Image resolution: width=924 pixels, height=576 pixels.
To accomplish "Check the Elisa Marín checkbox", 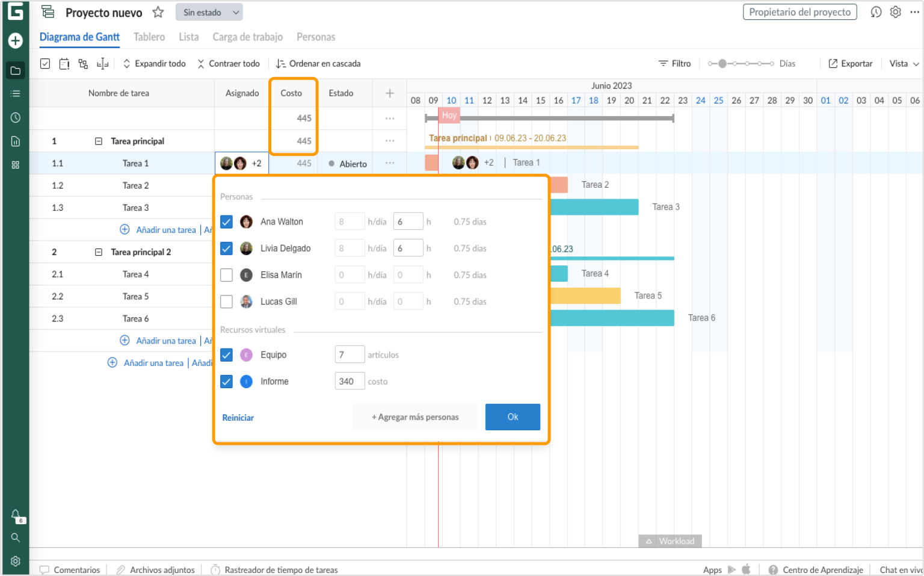I will pos(226,275).
